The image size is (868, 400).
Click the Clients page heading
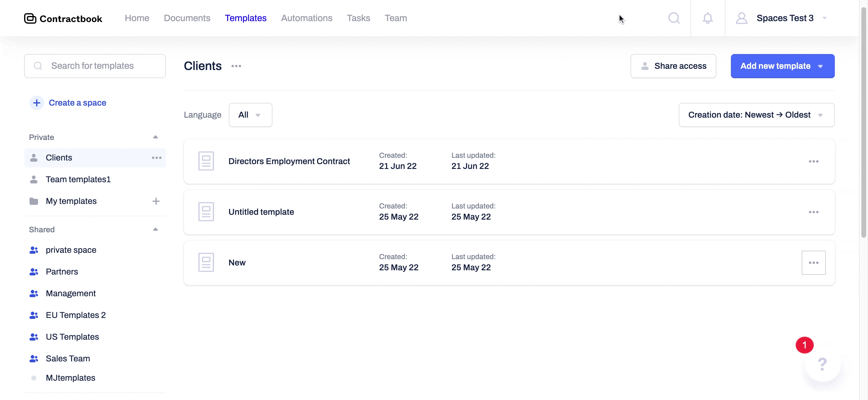point(203,66)
